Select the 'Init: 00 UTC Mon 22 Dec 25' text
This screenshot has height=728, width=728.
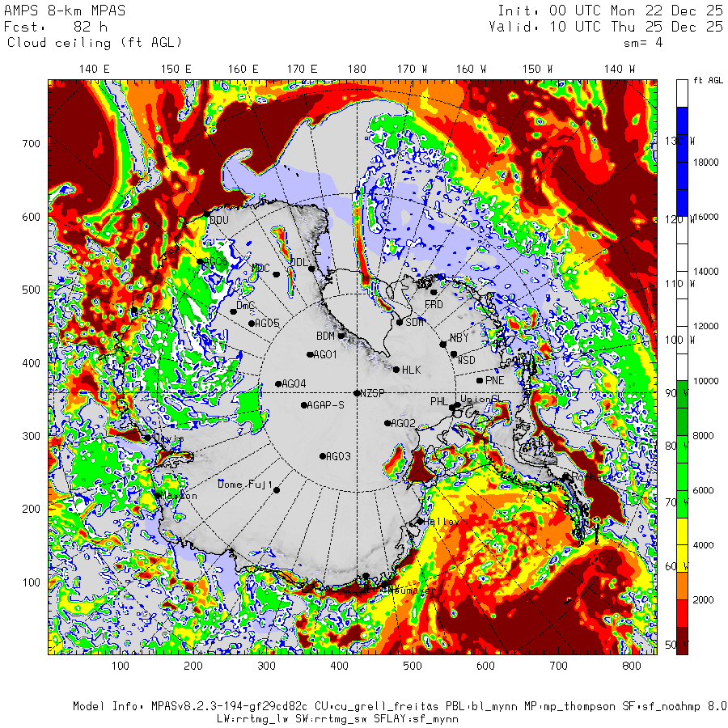click(610, 11)
